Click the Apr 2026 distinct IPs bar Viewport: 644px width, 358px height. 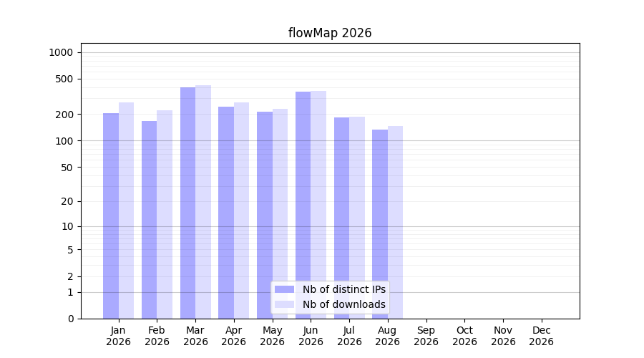click(x=226, y=213)
